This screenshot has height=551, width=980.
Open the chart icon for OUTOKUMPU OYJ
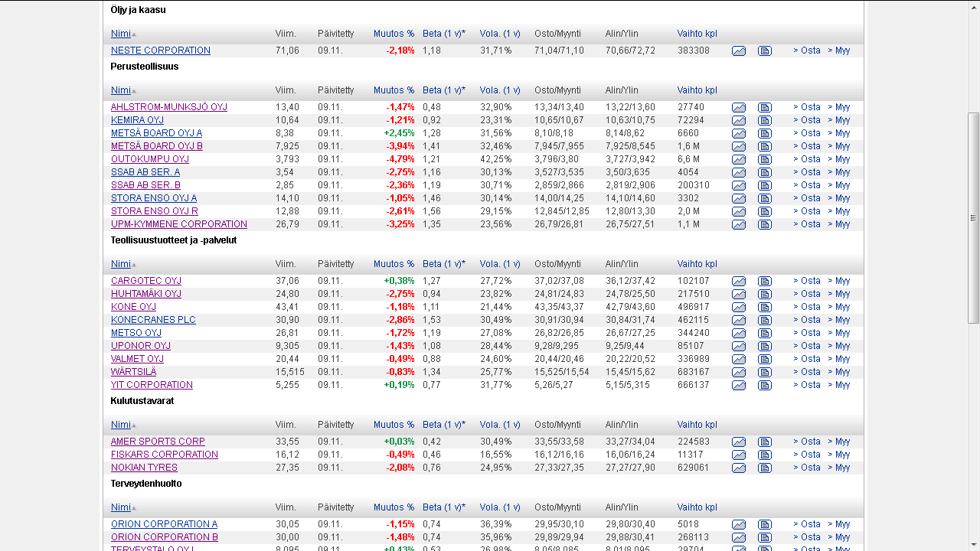coord(738,159)
